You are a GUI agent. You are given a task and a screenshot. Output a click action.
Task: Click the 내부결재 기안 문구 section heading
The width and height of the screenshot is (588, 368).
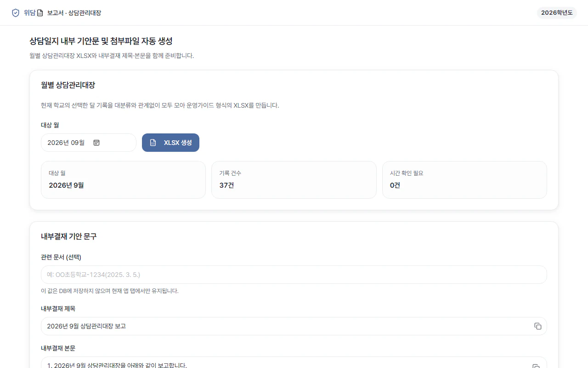coord(69,236)
